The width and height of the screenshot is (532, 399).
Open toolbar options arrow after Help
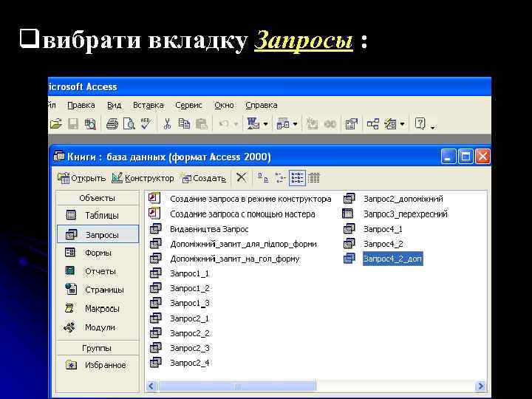click(x=432, y=128)
